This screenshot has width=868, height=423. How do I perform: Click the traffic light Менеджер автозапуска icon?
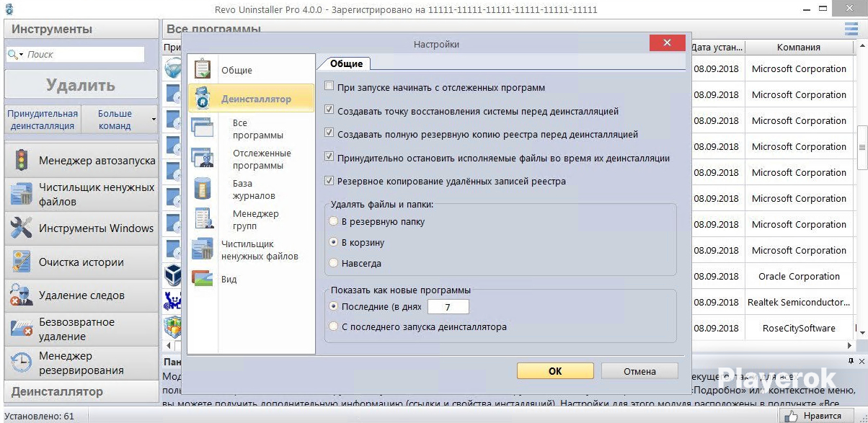21,160
